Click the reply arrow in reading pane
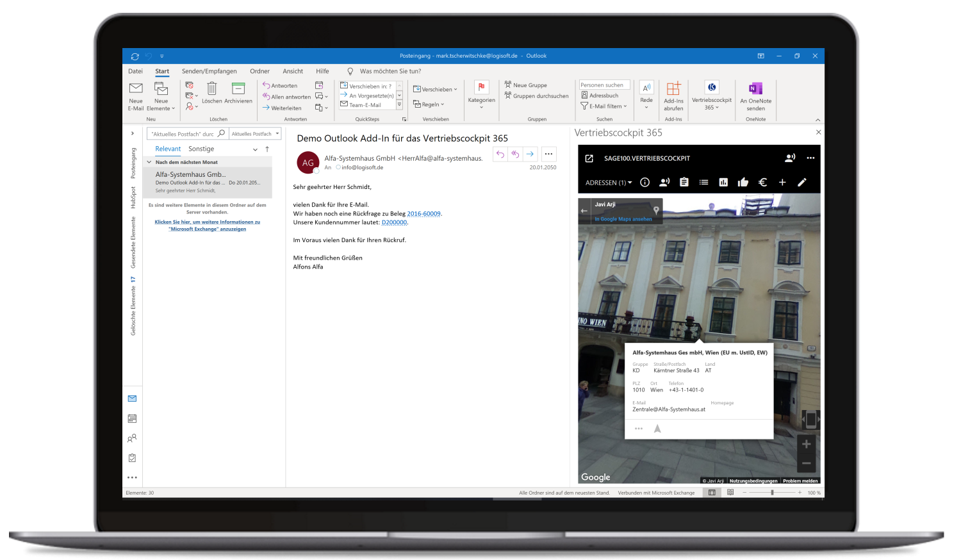Viewport: 961px width, 560px height. click(500, 154)
